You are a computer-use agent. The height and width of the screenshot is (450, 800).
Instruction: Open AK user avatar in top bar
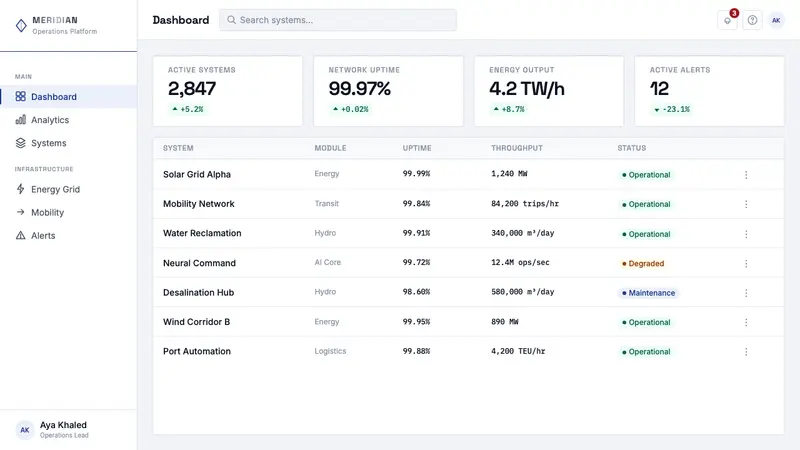[776, 20]
